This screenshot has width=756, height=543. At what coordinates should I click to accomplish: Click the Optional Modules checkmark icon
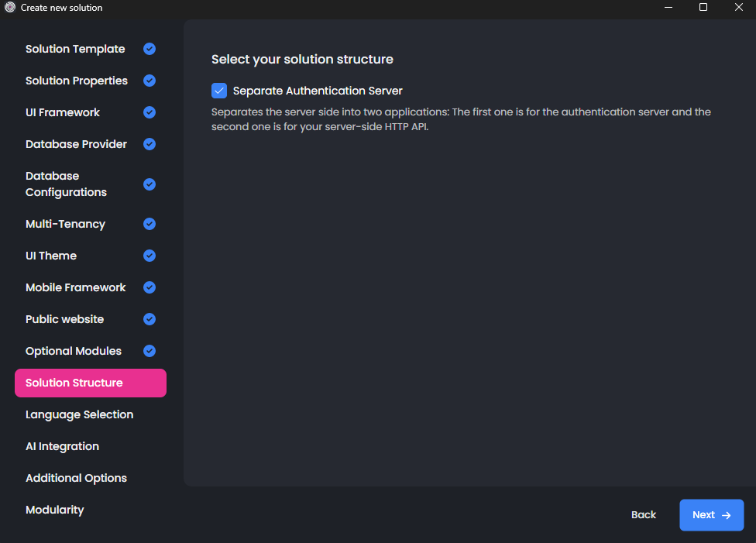[x=149, y=351]
